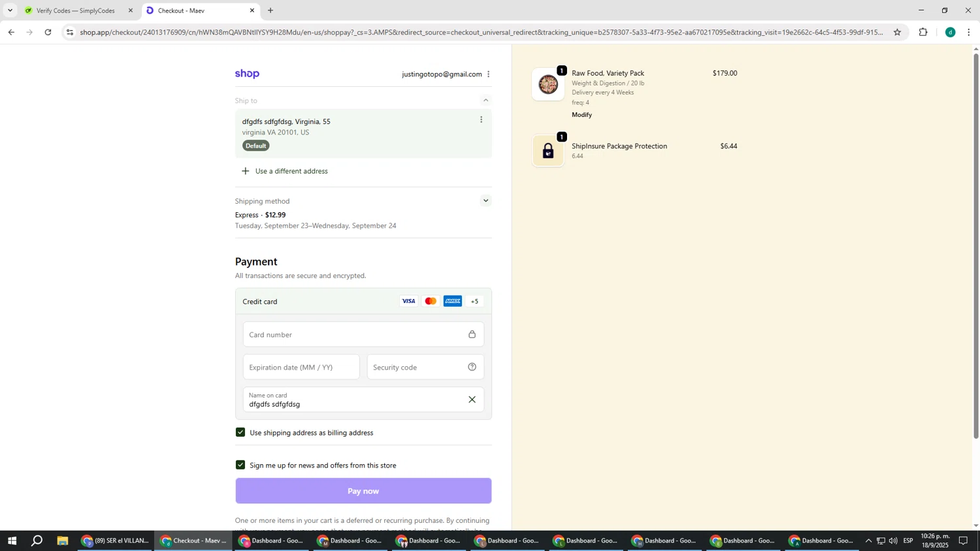980x551 pixels.
Task: Uncheck Use shipping address as billing address
Action: 240,433
